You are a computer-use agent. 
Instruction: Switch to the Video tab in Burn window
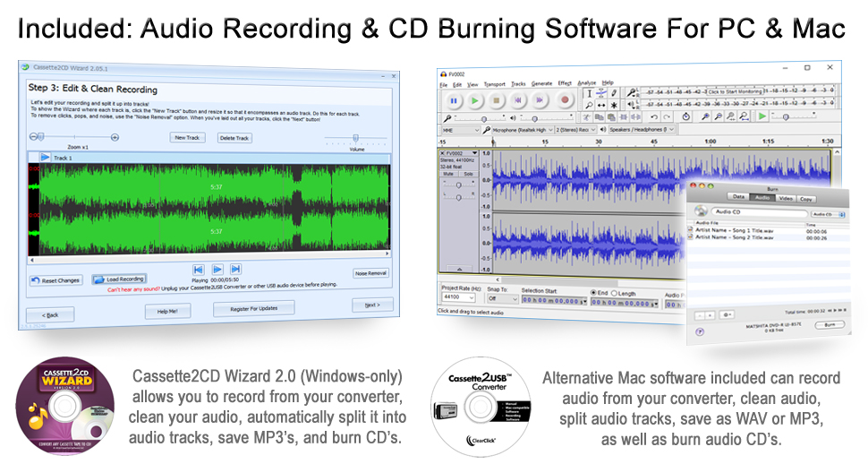click(786, 198)
